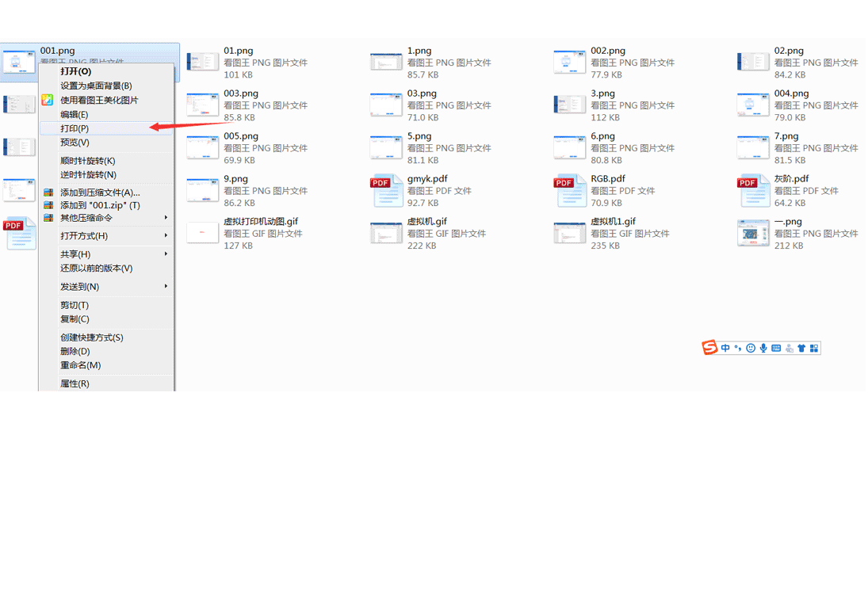Click the Sogou input method logo

pyautogui.click(x=709, y=348)
